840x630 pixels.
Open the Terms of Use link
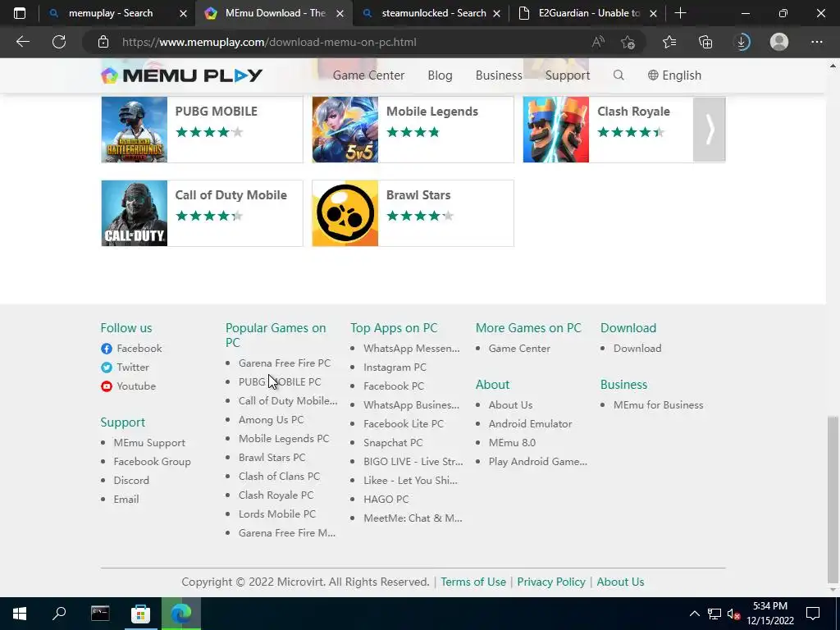(x=473, y=582)
